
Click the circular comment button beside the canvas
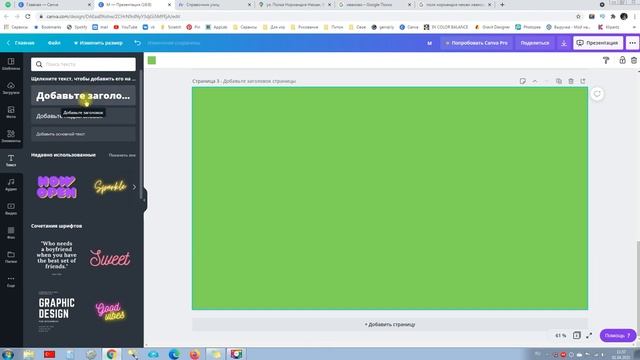597,94
